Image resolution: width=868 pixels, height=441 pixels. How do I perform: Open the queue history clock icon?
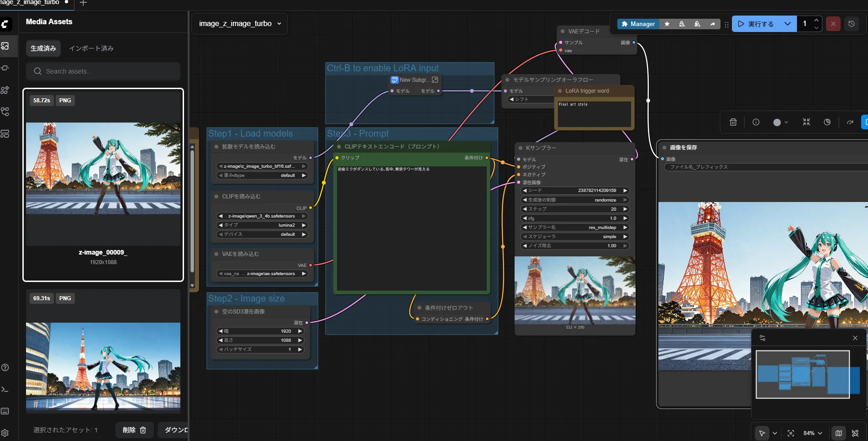coord(851,24)
